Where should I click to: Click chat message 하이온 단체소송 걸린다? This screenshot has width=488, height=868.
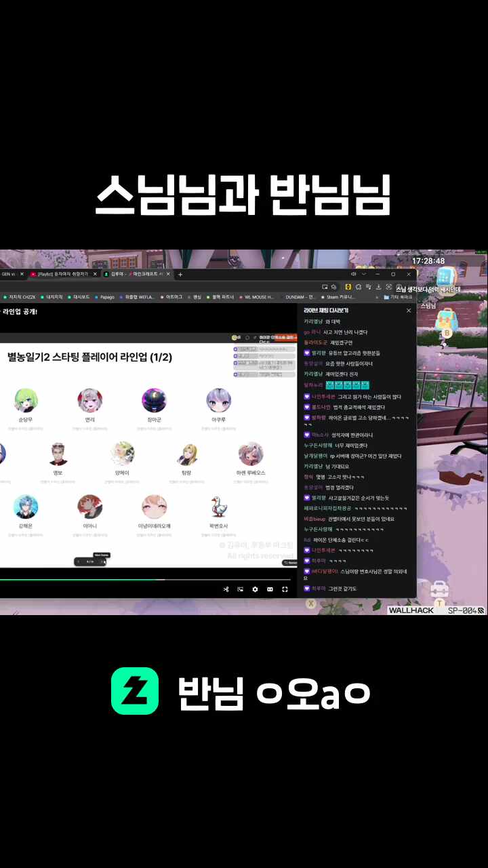342,540
